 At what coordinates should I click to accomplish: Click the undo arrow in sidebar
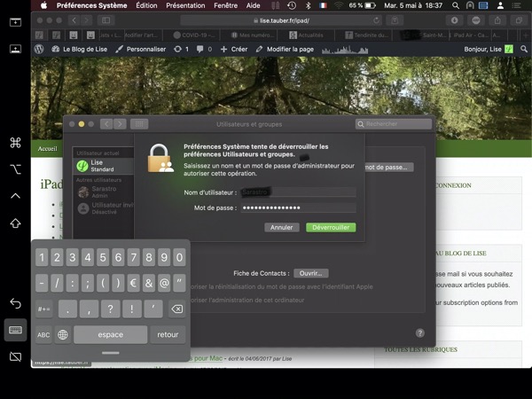(x=15, y=304)
